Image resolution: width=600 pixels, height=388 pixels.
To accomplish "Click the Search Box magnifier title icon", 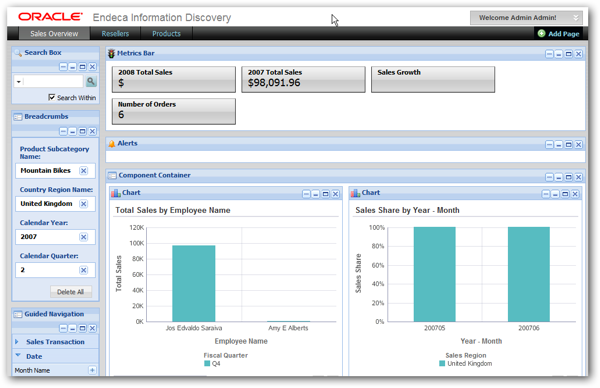I will point(18,53).
